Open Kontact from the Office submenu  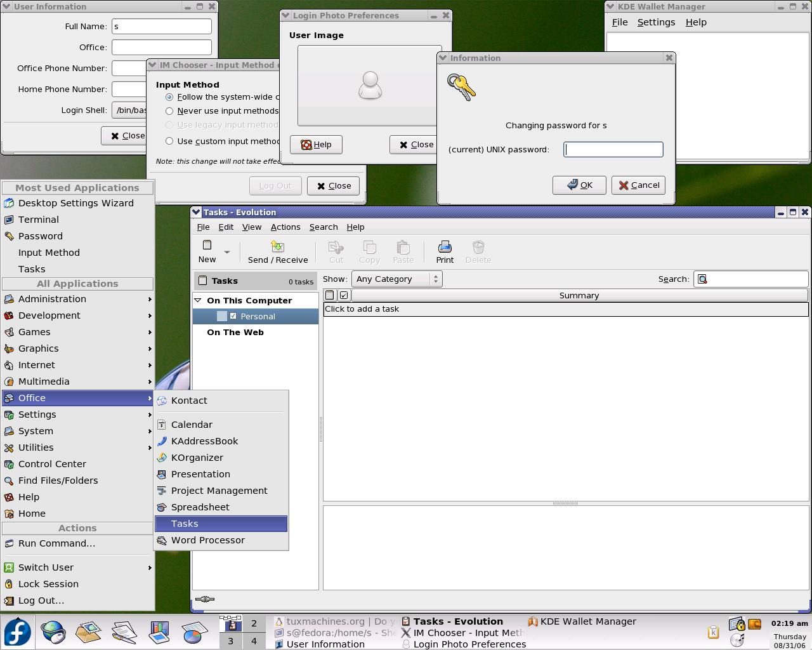click(x=221, y=401)
